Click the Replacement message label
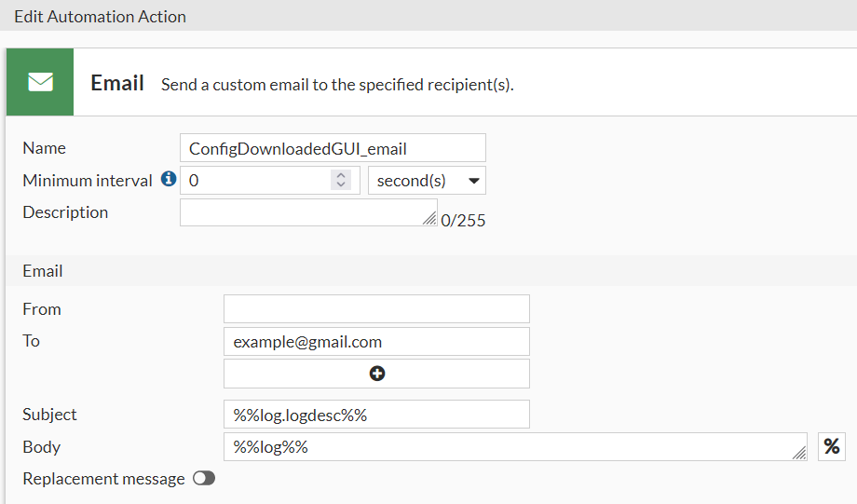The height and width of the screenshot is (504, 857). point(103,479)
